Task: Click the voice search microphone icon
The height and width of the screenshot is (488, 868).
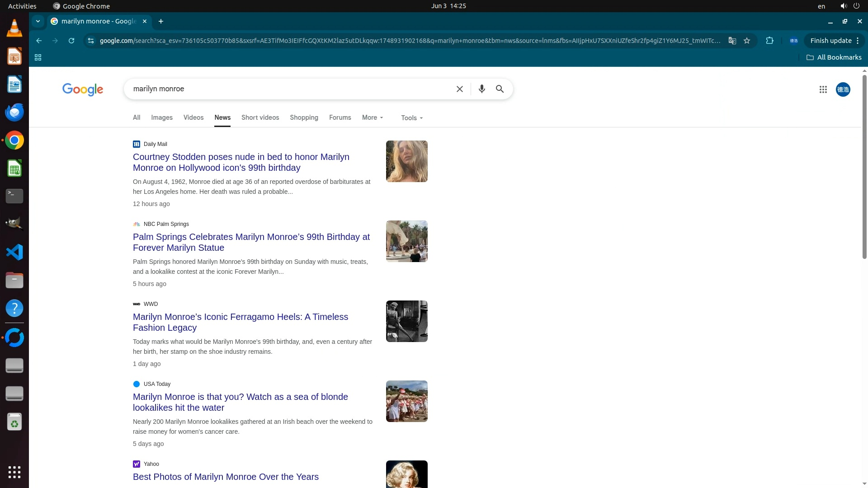Action: tap(481, 89)
